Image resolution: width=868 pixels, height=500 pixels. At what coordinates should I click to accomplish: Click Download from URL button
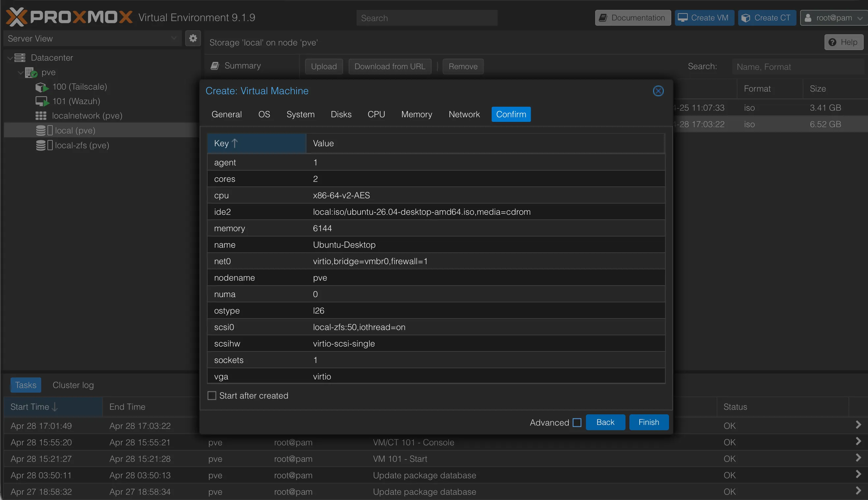click(x=390, y=66)
